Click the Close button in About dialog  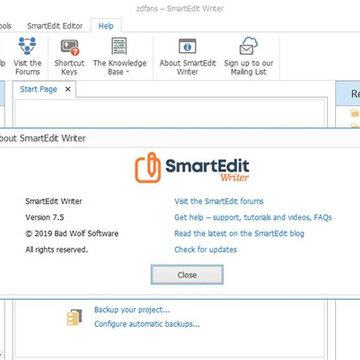click(x=187, y=275)
